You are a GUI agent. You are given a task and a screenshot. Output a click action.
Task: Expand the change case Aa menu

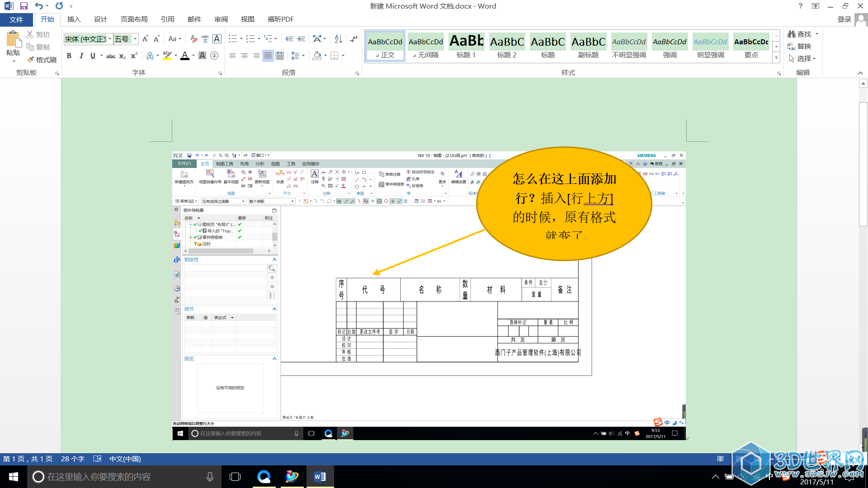pyautogui.click(x=175, y=39)
